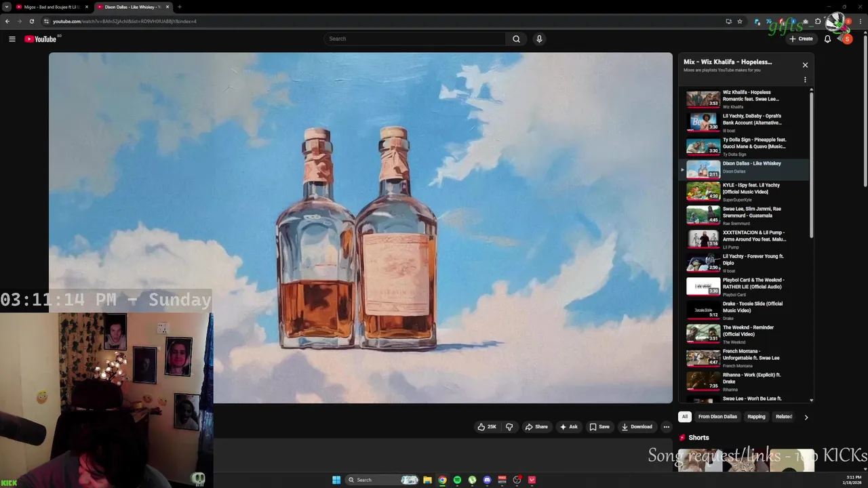
Task: Play Rihanna Work ft. Drake
Action: point(745,382)
